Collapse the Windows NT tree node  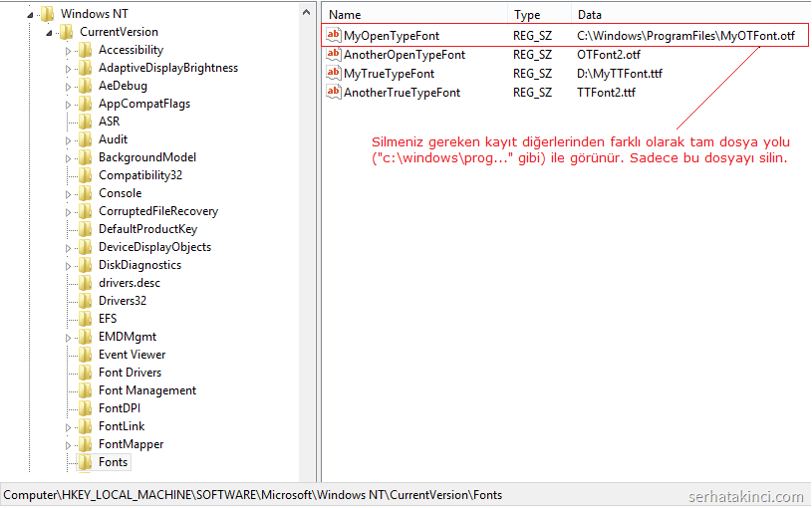[30, 15]
